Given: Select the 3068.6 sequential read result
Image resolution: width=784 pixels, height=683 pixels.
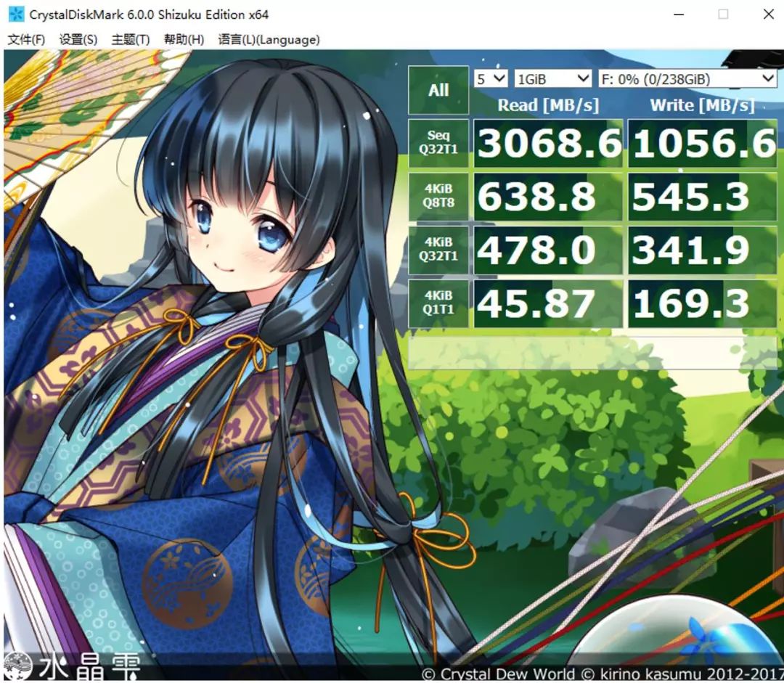Looking at the screenshot, I should [549, 142].
